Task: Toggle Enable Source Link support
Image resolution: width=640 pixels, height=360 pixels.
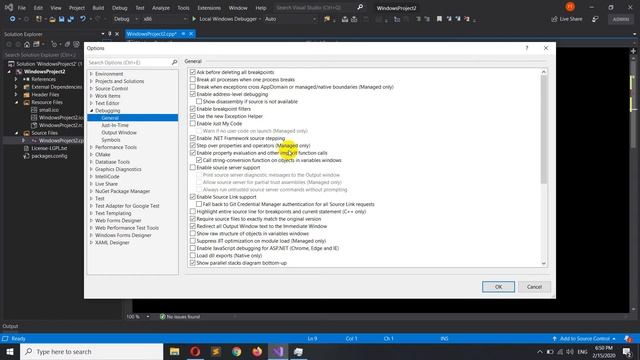Action: (x=193, y=197)
